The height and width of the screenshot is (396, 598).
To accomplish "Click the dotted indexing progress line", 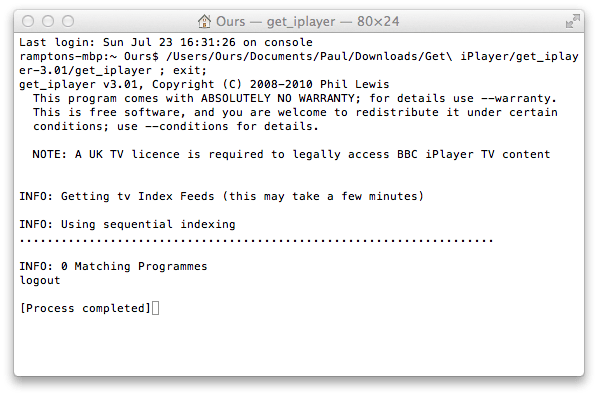I will pyautogui.click(x=256, y=241).
